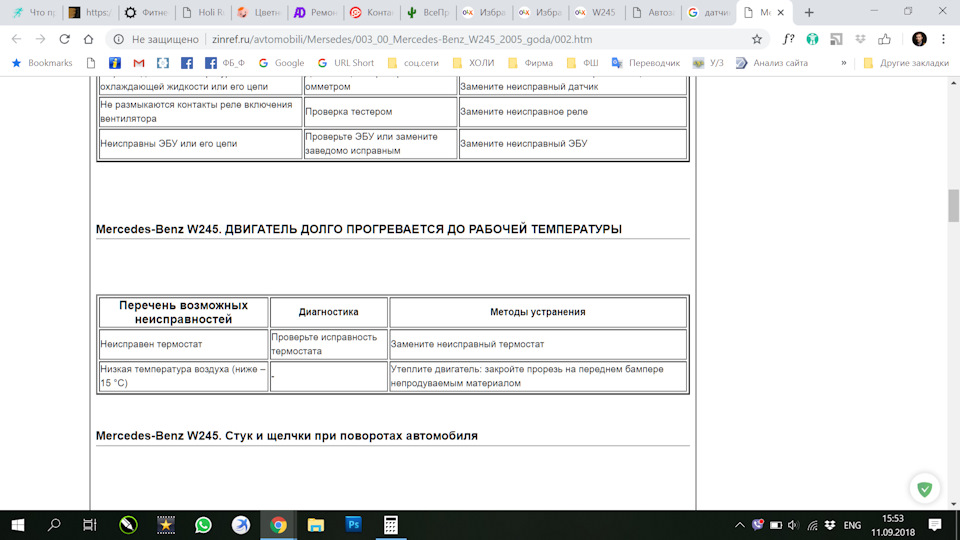
Task: Switch to the Конта tab
Action: click(371, 12)
